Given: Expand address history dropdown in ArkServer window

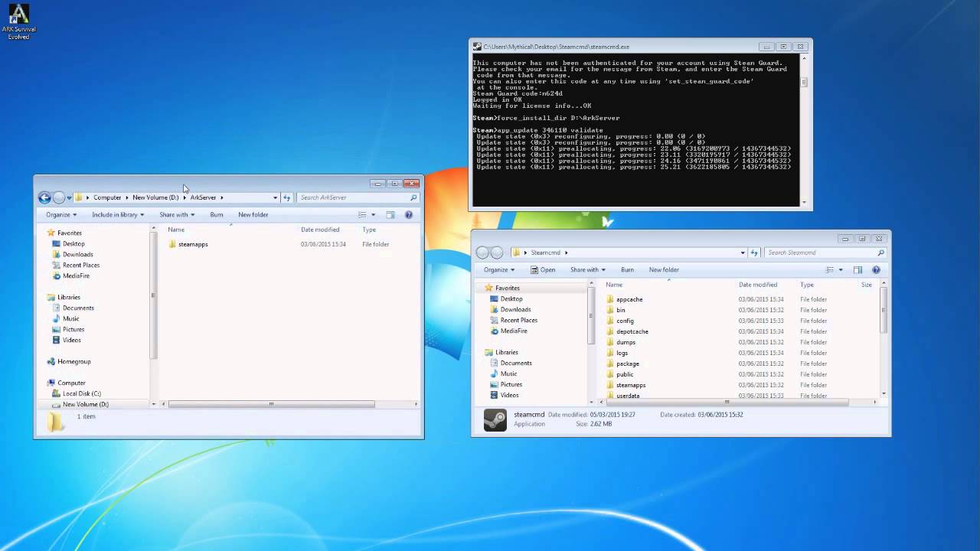Looking at the screenshot, I should coord(275,197).
